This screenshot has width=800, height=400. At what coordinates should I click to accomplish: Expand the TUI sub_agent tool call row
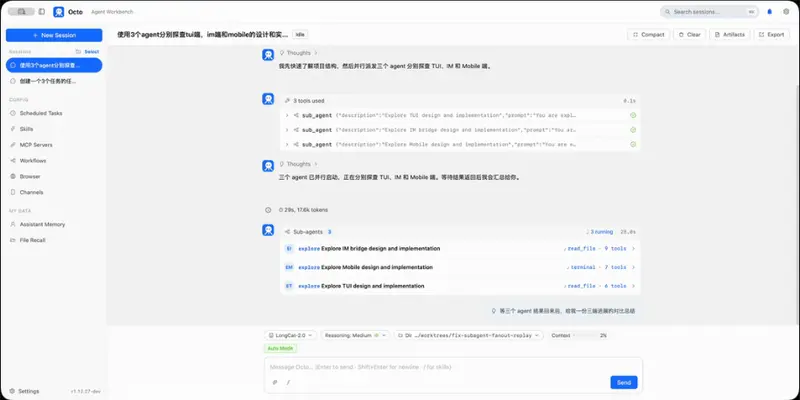pos(460,115)
